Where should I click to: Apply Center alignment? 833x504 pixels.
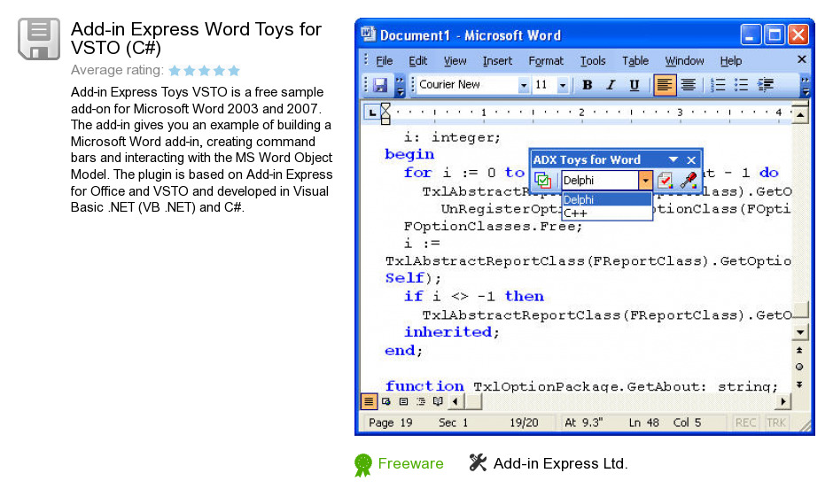click(688, 85)
